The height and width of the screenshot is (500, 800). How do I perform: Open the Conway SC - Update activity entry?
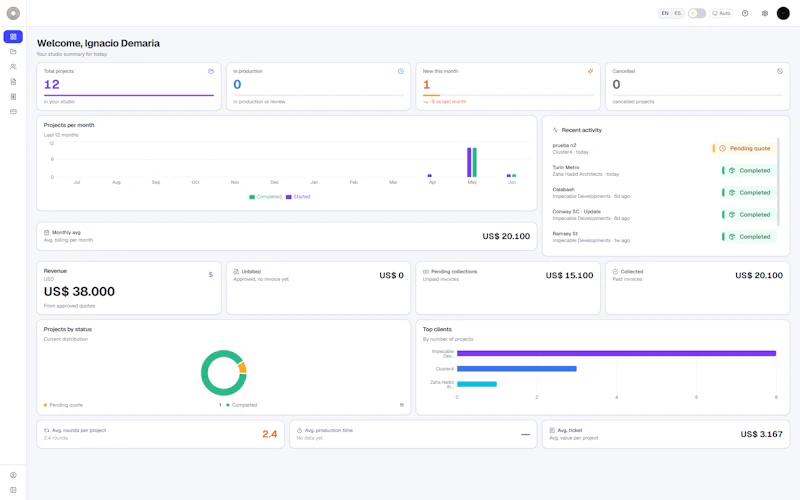click(663, 215)
